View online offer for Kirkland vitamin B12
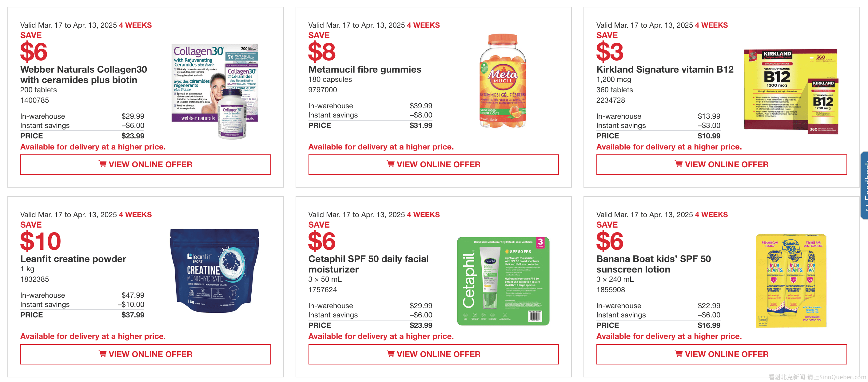 click(x=721, y=164)
